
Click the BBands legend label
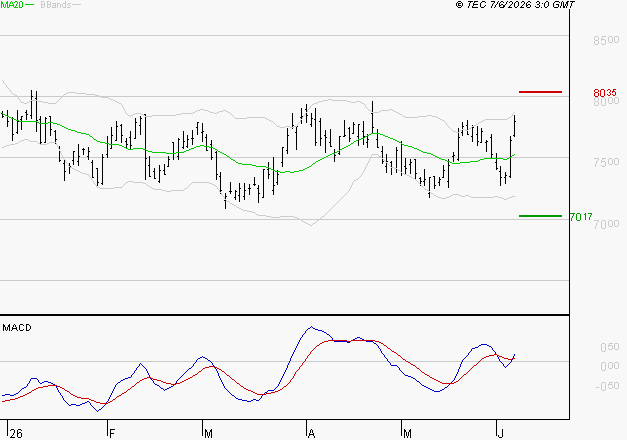point(56,5)
